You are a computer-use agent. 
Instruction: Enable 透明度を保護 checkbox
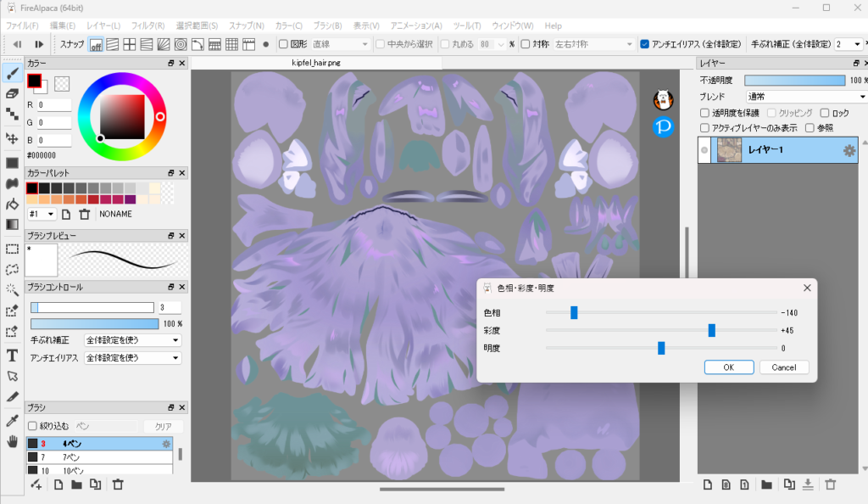[x=705, y=113]
